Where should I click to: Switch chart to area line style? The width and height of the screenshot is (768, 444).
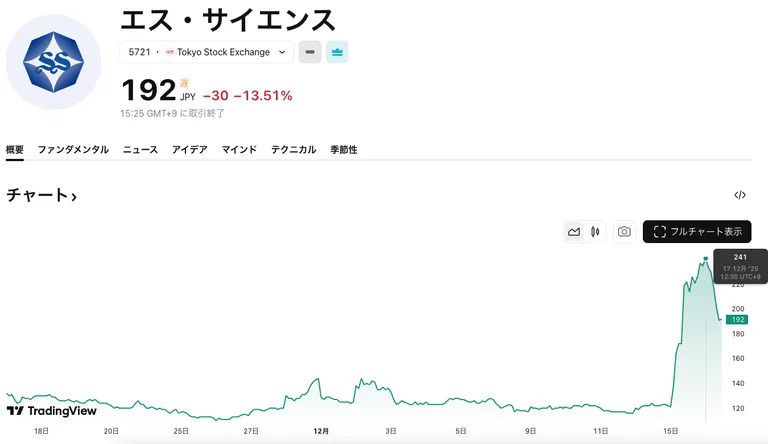pos(574,231)
